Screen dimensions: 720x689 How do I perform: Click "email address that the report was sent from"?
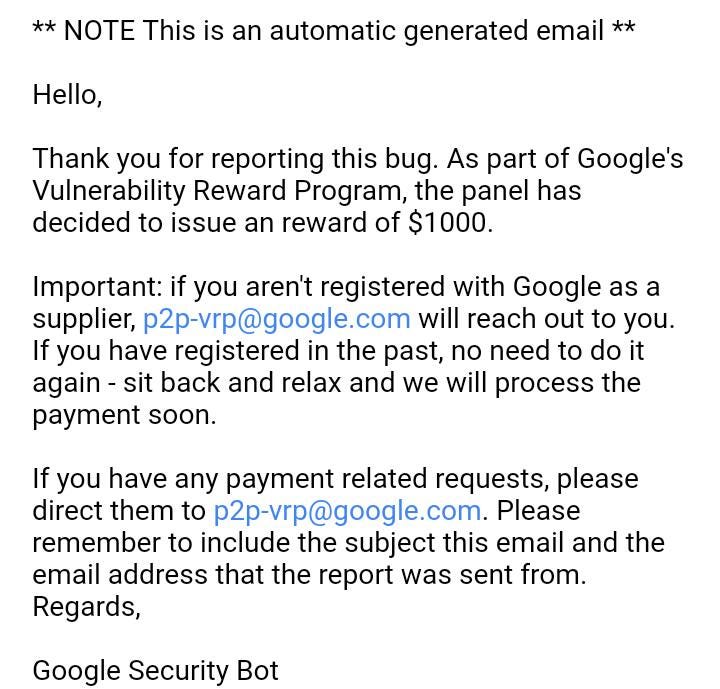[309, 575]
